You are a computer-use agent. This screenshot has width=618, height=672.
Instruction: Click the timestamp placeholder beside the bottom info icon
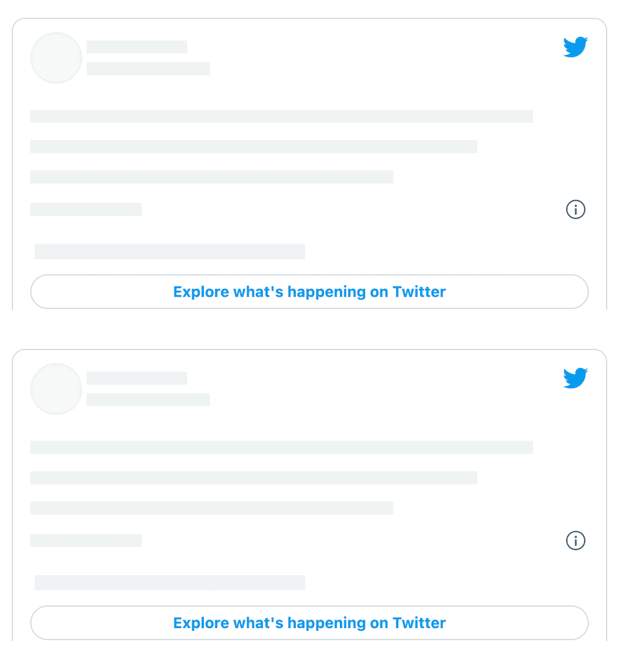click(86, 540)
